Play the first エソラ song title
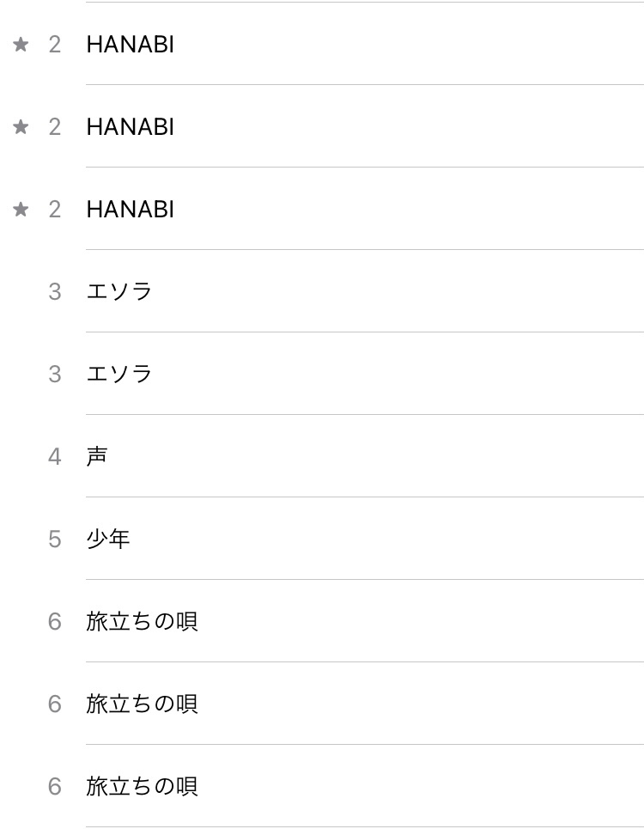The height and width of the screenshot is (829, 644). [x=119, y=292]
